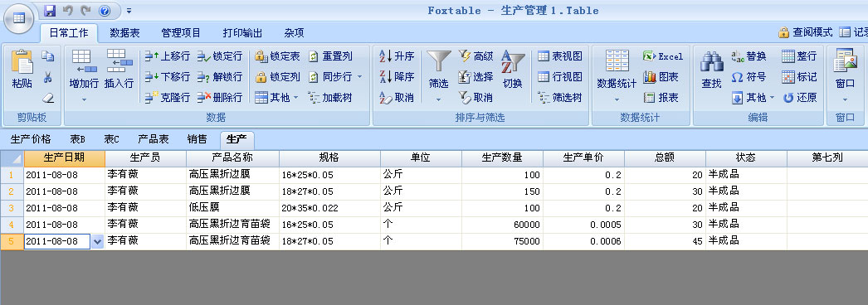
Task: Toggle 查阅模式 read-only mode
Action: click(805, 32)
